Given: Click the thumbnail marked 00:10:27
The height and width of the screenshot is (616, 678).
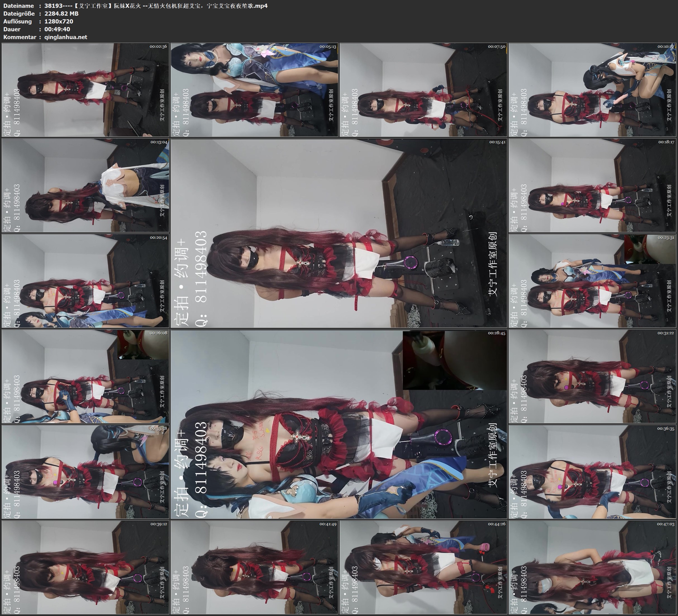Looking at the screenshot, I should click(x=592, y=90).
